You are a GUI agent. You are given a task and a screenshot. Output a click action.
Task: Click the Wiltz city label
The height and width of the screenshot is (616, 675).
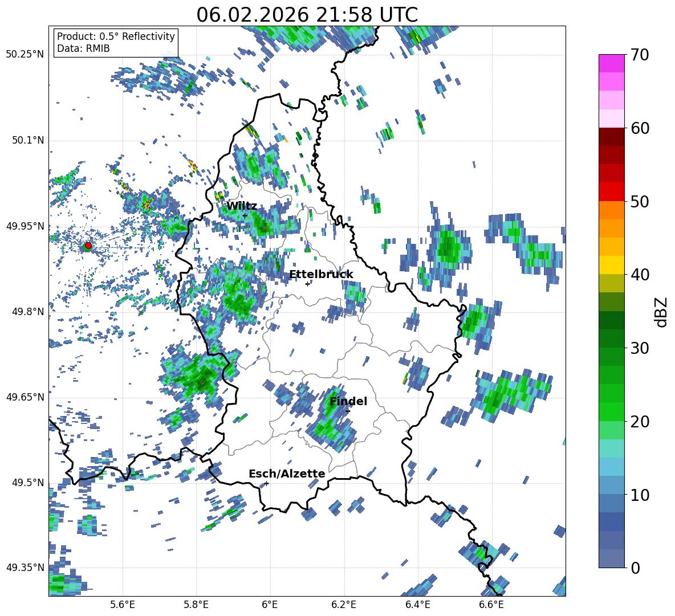click(x=242, y=206)
